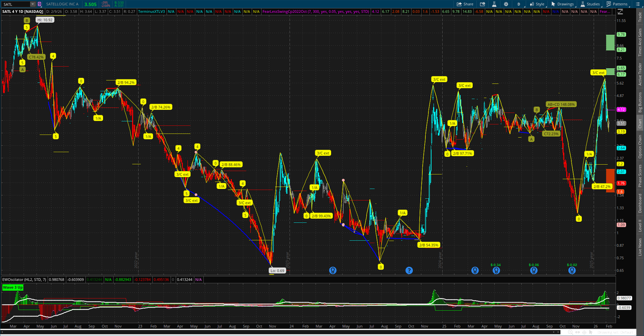Click the green 9.78 price axis label
The height and width of the screenshot is (336, 644).
point(622,34)
